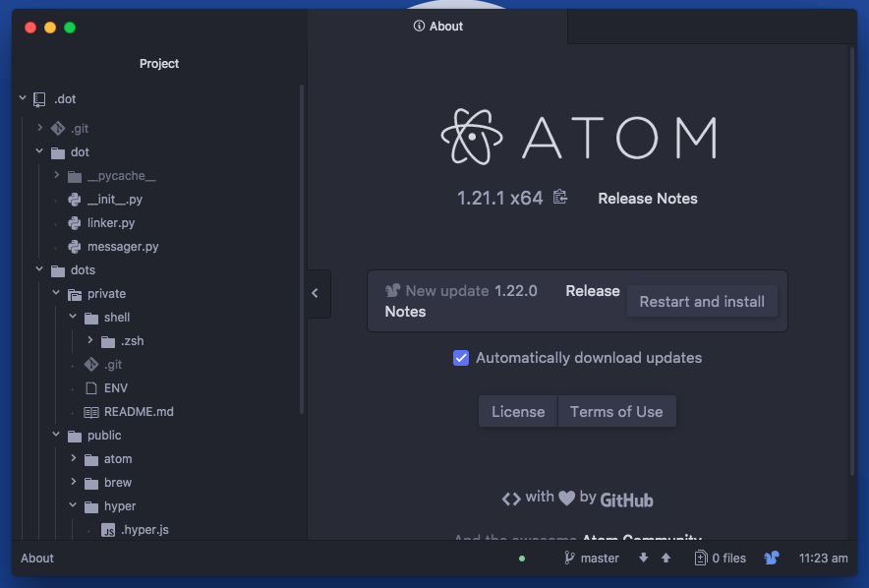Screen dimensions: 869x588
Task: Expand the brew folder
Action: [x=72, y=482]
